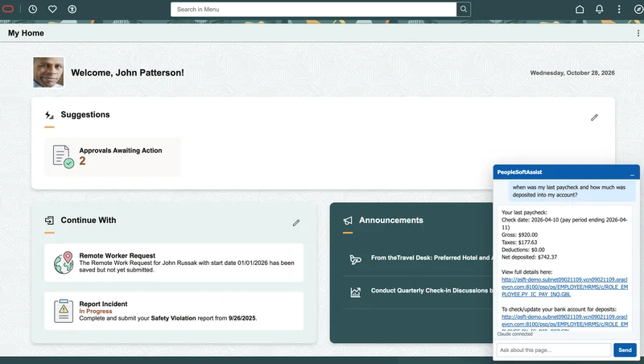Click the PeopleSoftAssist chat title bar
Screen dimensions: 644x364
point(567,172)
